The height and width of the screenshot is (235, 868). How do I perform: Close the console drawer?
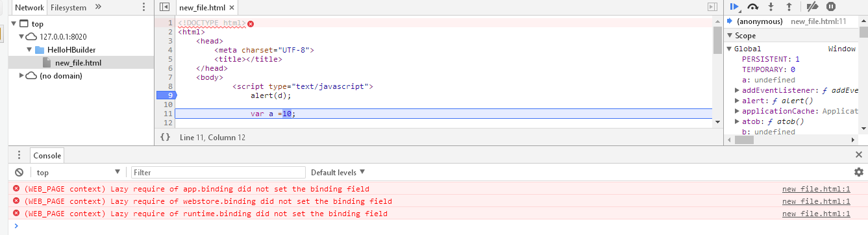(858, 155)
